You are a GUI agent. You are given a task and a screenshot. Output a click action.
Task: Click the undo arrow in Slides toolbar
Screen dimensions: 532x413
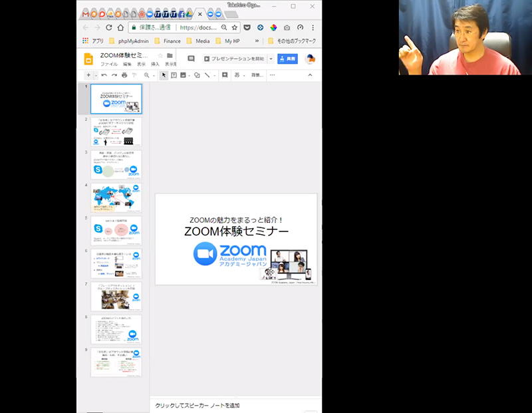104,75
